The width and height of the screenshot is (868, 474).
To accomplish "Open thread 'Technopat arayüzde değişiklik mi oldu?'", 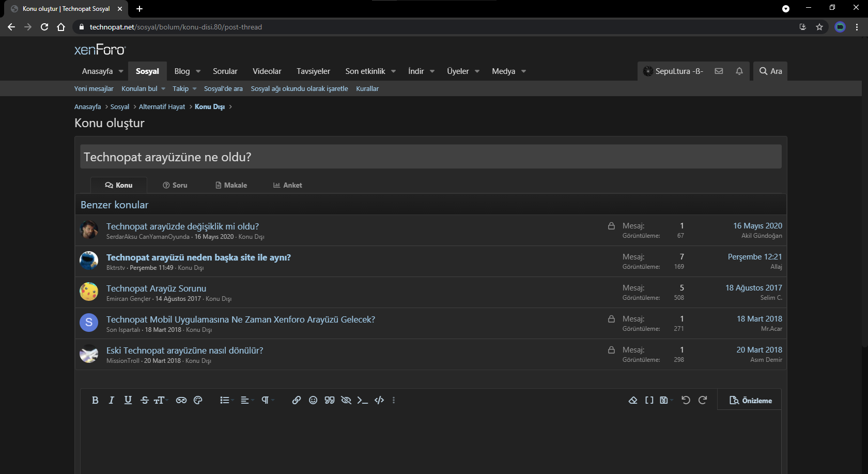I will 182,226.
